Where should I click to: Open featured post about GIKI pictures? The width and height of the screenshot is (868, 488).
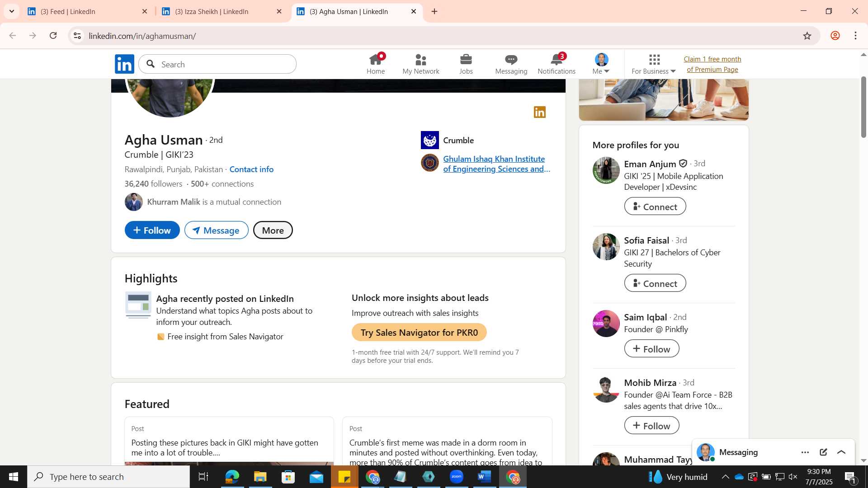point(229,441)
